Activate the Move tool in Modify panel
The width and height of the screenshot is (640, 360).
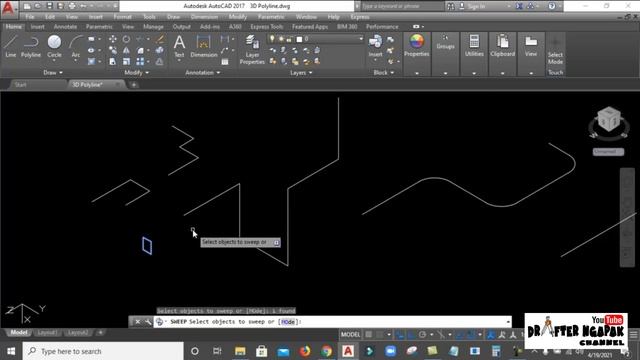pos(113,39)
